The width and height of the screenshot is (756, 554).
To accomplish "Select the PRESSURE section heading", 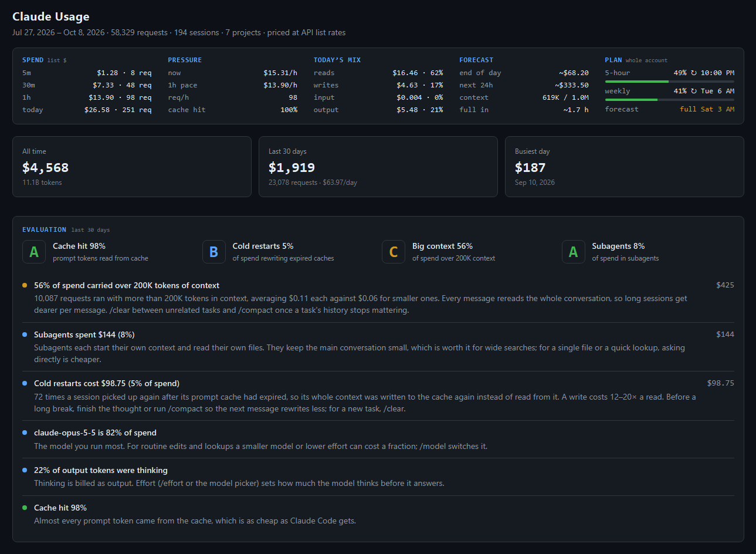I will (185, 60).
